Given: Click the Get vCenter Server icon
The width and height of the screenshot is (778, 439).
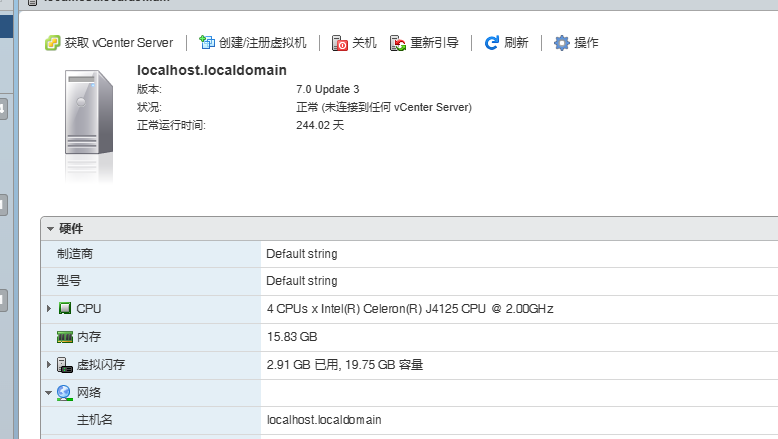Looking at the screenshot, I should coord(52,43).
